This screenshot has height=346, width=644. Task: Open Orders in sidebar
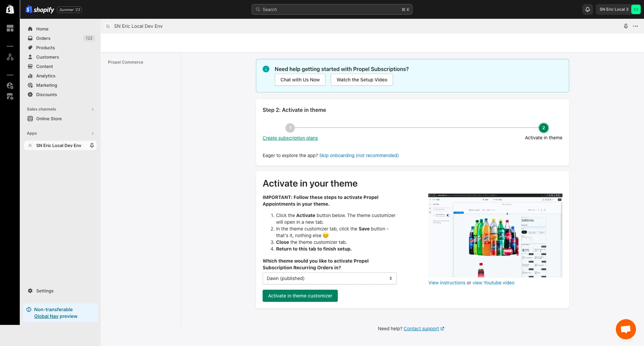pos(60,38)
